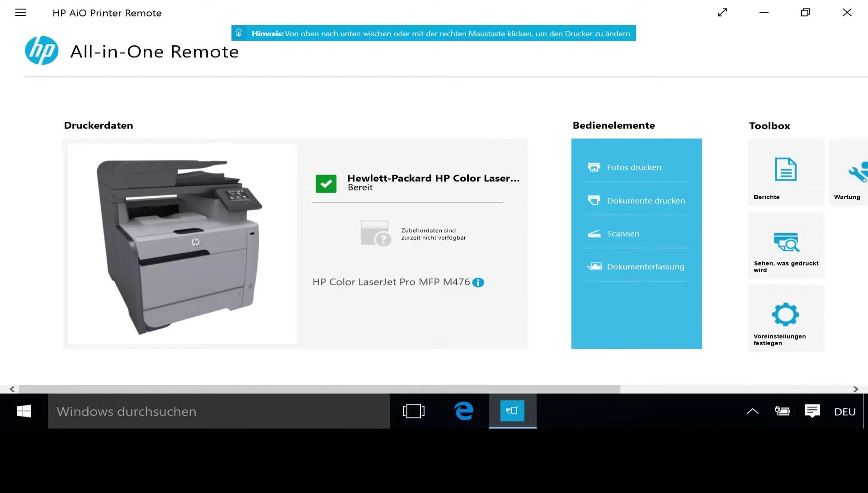The width and height of the screenshot is (868, 493).
Task: Click the HP logo
Action: point(42,51)
